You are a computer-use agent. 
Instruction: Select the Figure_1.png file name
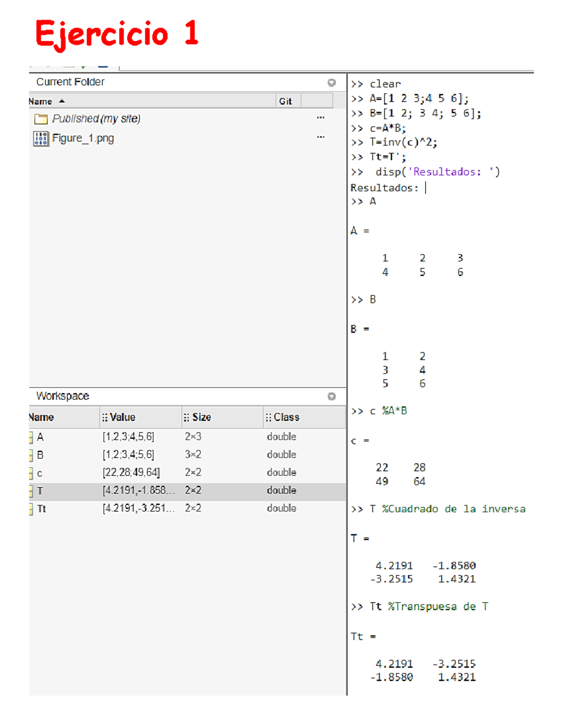[x=83, y=139]
